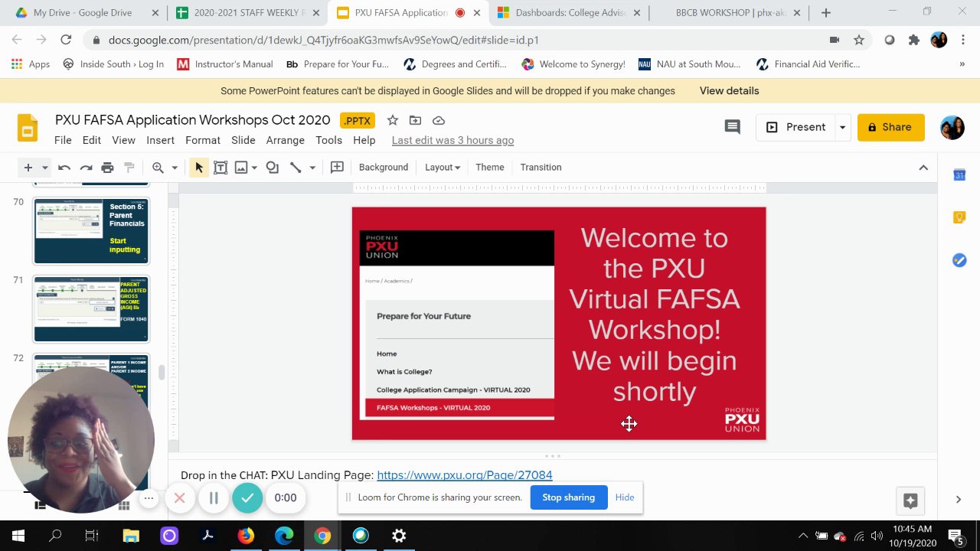Open the Edit menu
Screen dimensions: 980x551
pyautogui.click(x=92, y=140)
